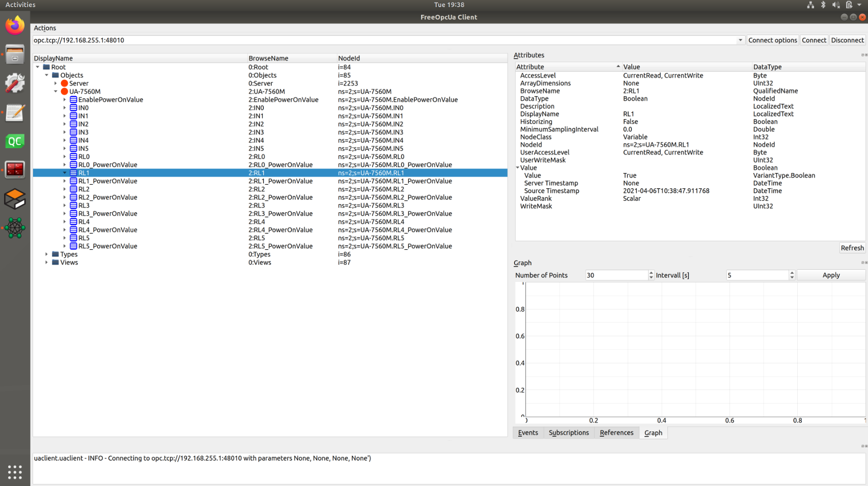The image size is (868, 486).
Task: Click the red status icon beside Server
Action: click(x=65, y=83)
